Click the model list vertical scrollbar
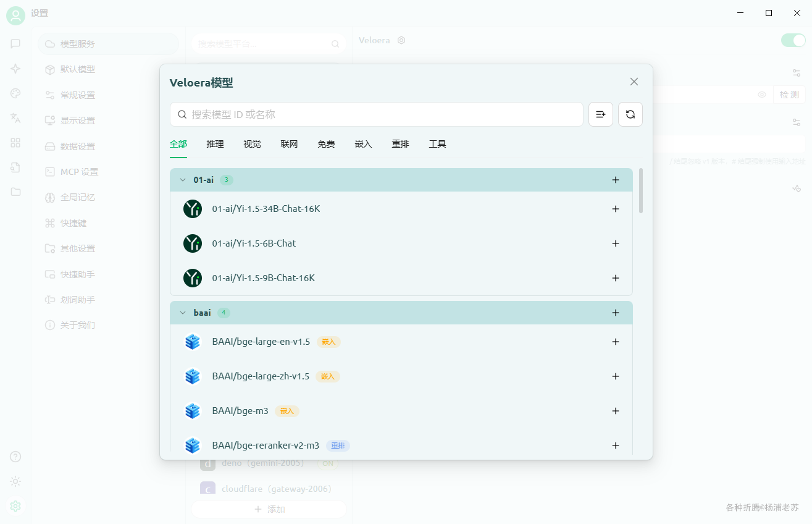Screen dimensions: 812x524 click(x=641, y=191)
